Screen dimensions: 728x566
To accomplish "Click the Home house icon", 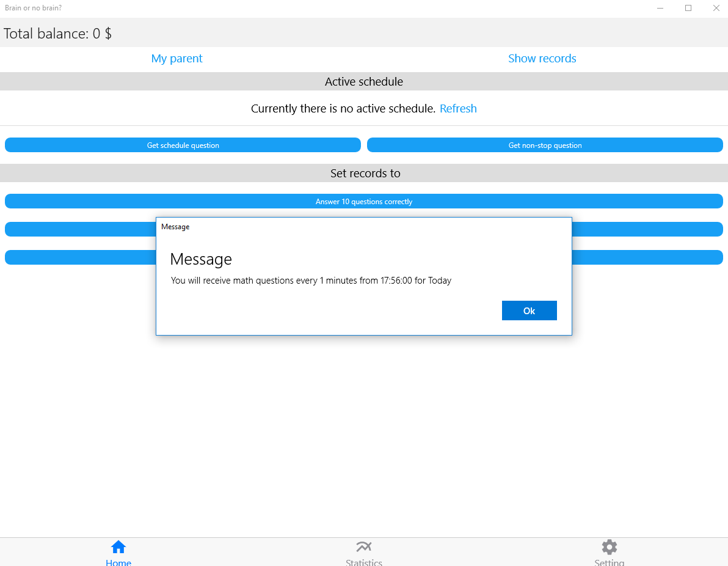I will pos(118,546).
